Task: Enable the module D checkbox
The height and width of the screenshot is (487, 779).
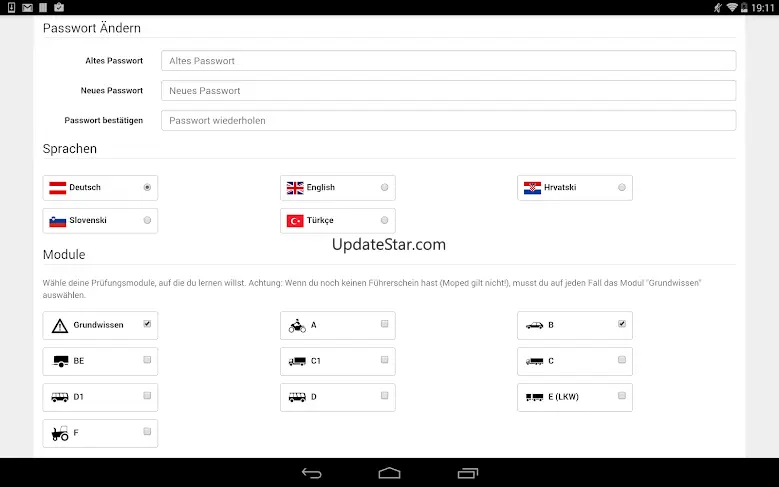Action: (x=385, y=396)
